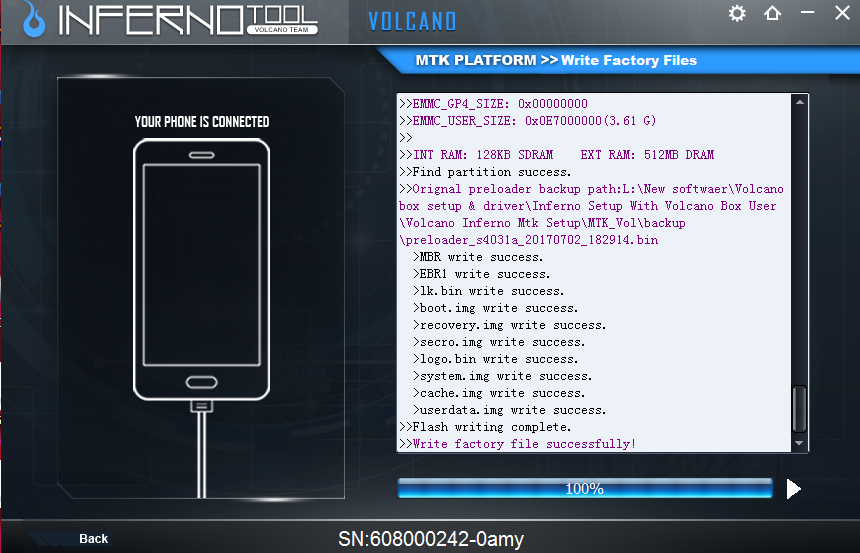Click the serial number SN:608000242-0amy
This screenshot has height=553, width=860.
click(431, 539)
